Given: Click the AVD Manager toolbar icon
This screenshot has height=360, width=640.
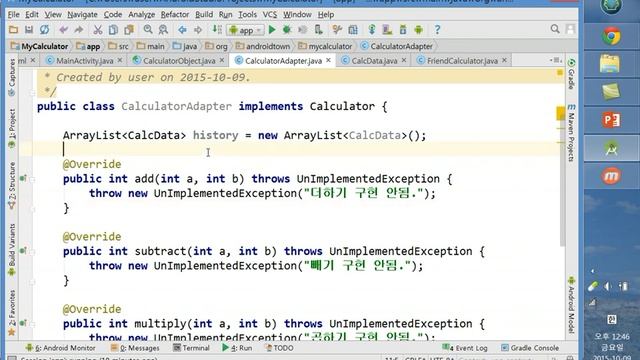Looking at the screenshot, I should click(387, 30).
